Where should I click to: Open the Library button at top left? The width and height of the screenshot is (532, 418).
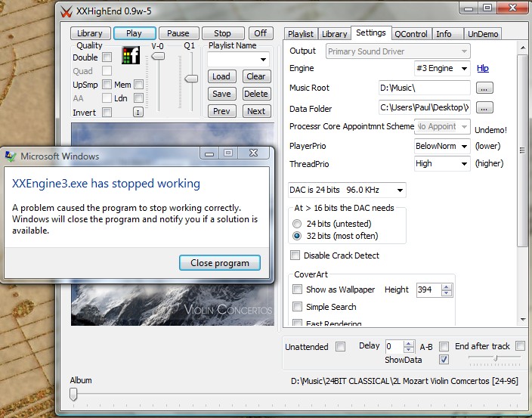[x=90, y=33]
